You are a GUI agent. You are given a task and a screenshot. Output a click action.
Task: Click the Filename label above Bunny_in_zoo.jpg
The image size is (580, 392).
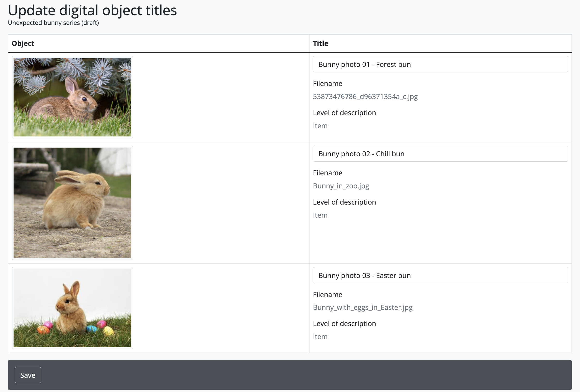click(327, 173)
